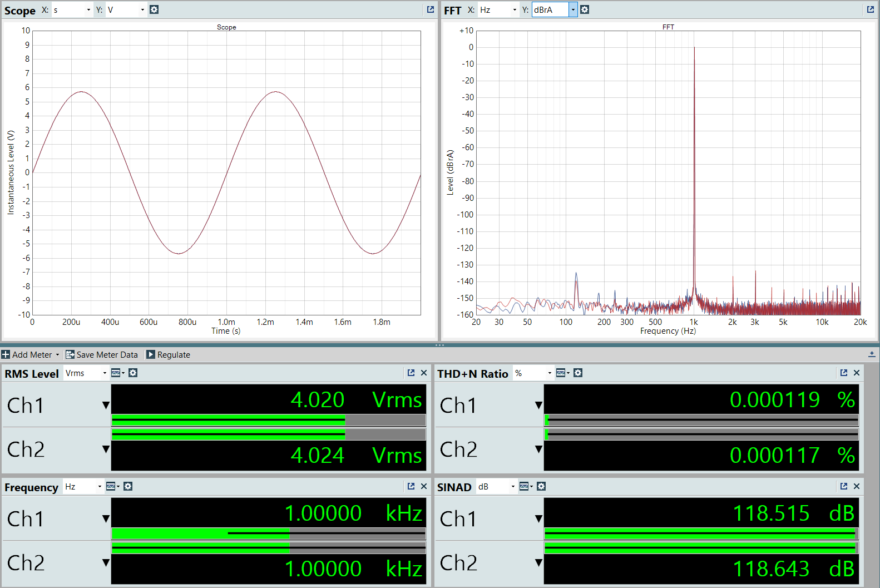Image resolution: width=880 pixels, height=588 pixels.
Task: Expand Frequency Ch2 arrow menu
Action: (106, 562)
